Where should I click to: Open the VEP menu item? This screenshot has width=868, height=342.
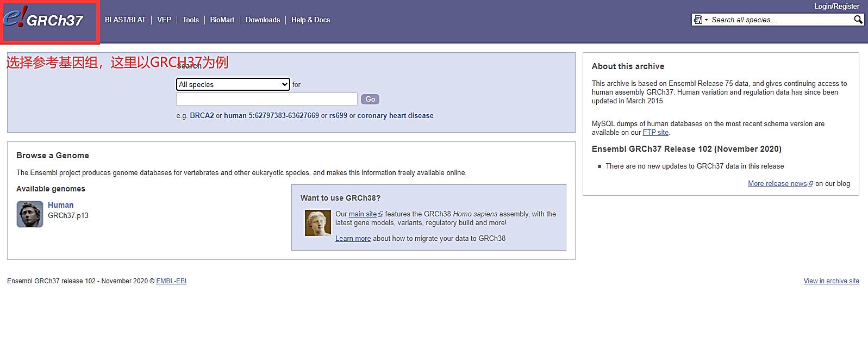click(164, 20)
